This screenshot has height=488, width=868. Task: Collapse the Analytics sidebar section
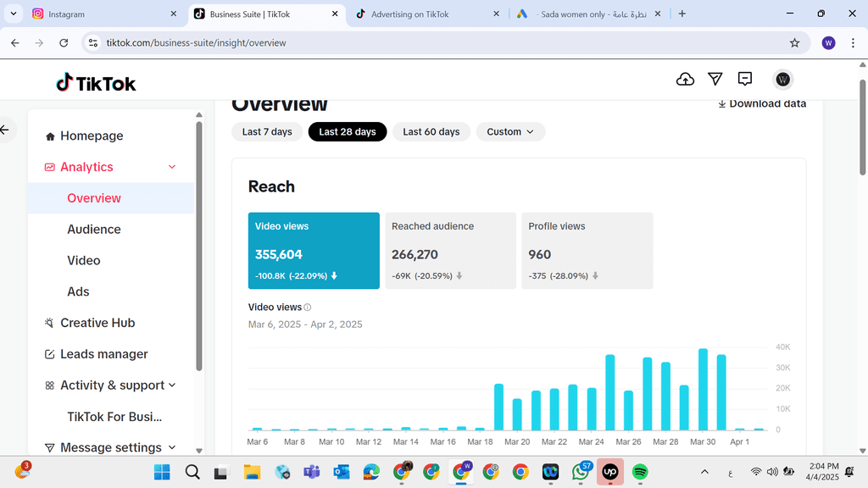(172, 167)
